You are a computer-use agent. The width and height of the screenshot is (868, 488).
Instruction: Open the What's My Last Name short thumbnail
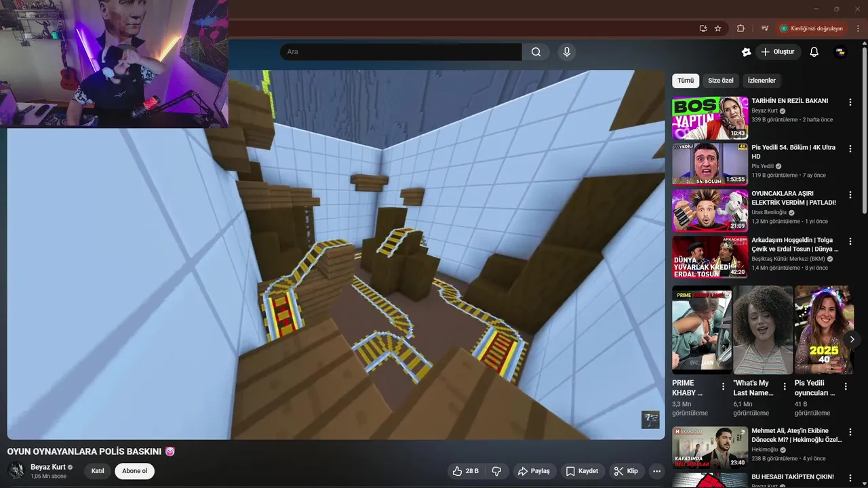(x=763, y=330)
